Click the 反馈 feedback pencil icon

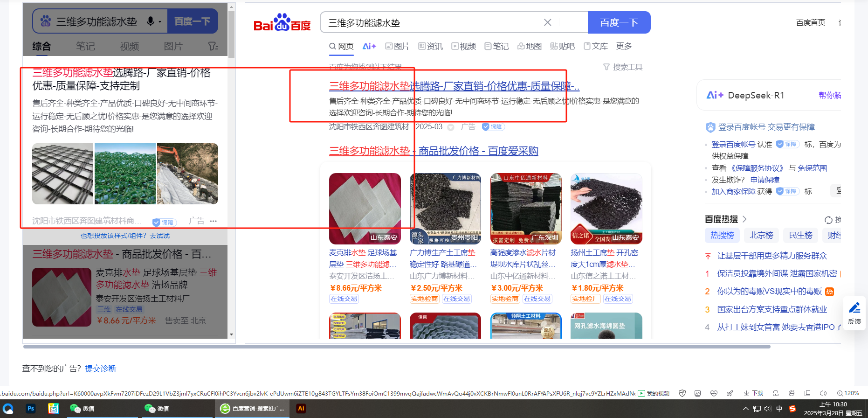tap(854, 308)
